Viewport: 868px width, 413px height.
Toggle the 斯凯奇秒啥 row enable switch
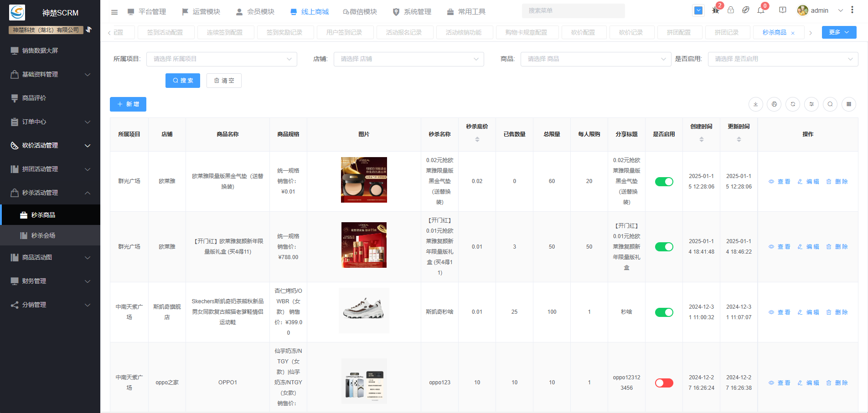664,312
